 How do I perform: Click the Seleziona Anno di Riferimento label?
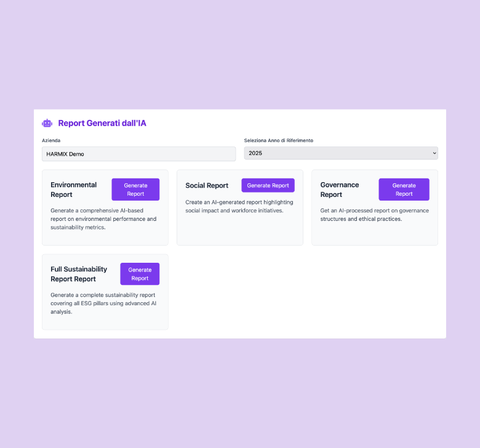tap(279, 140)
